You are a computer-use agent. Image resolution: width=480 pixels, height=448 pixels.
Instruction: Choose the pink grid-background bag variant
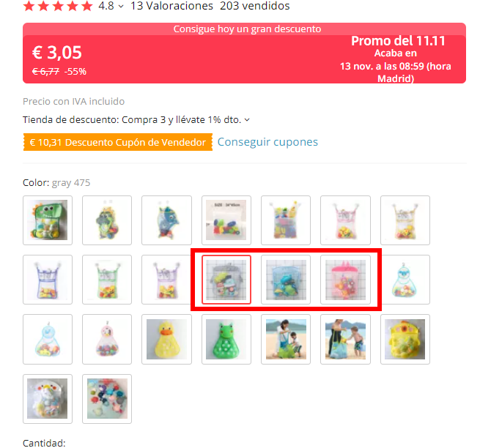pos(345,280)
